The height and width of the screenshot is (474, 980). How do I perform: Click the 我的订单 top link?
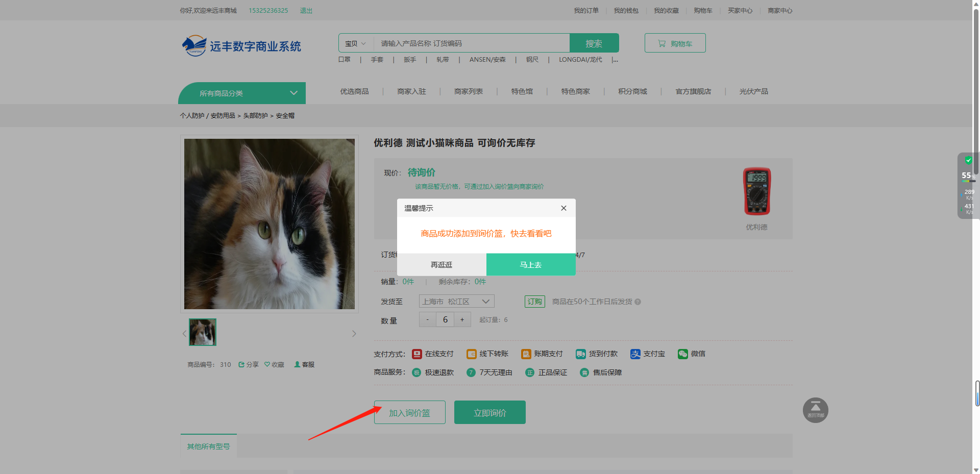point(586,11)
